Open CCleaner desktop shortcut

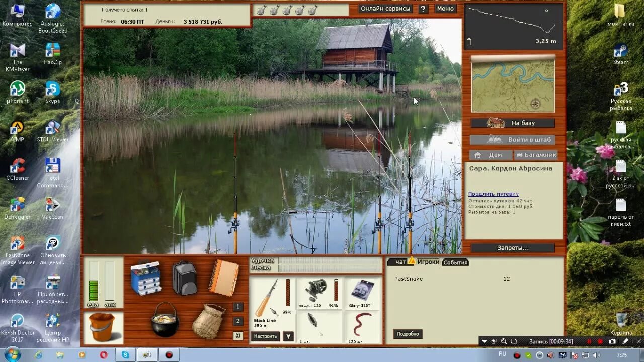tap(17, 170)
